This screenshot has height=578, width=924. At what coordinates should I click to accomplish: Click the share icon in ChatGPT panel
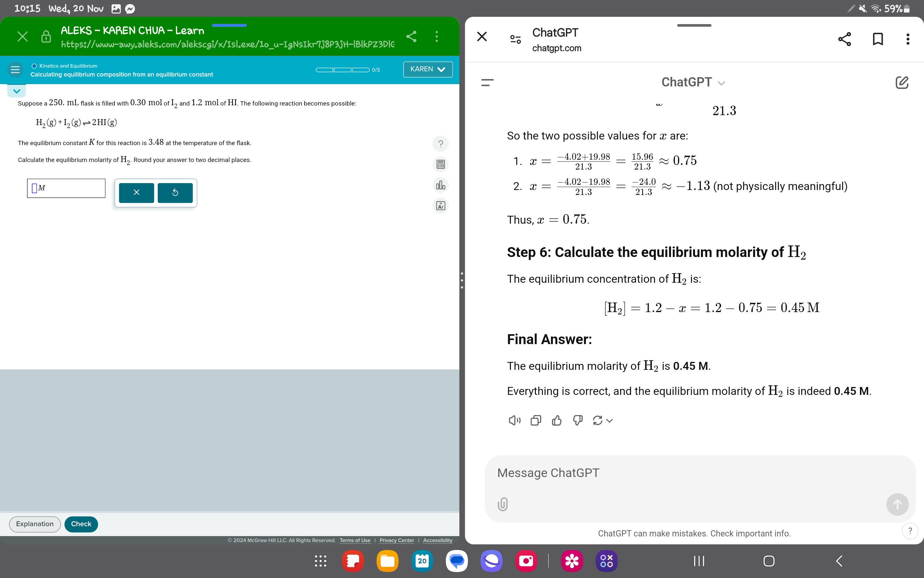click(845, 39)
